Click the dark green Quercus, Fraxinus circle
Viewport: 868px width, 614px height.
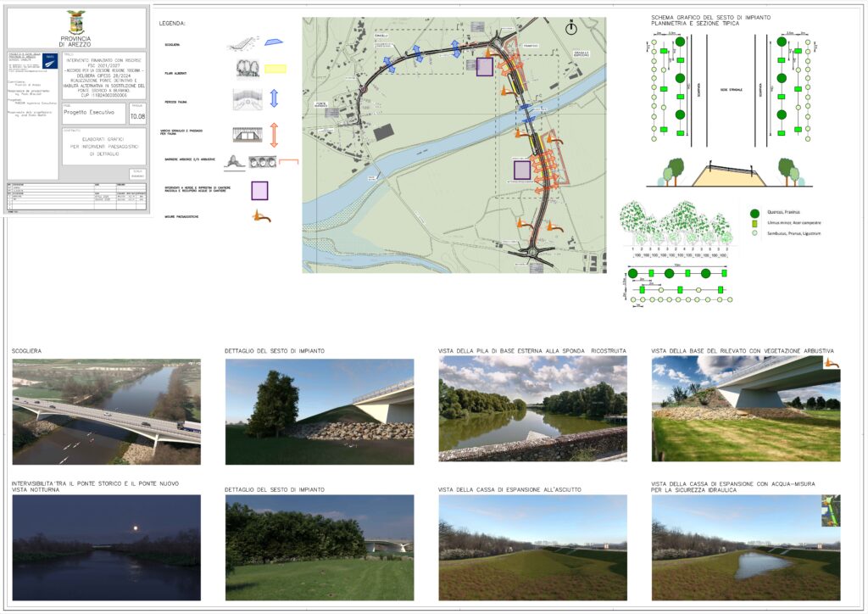click(x=754, y=214)
